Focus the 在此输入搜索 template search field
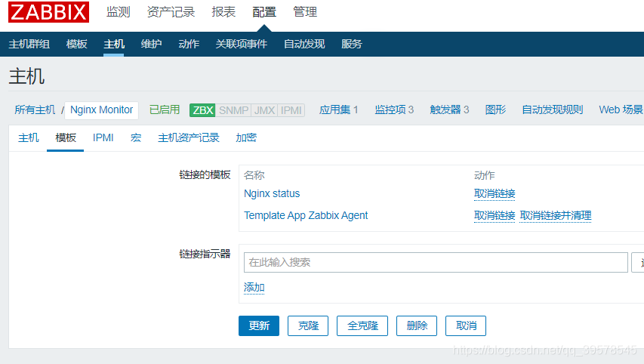The height and width of the screenshot is (364, 644). (x=436, y=262)
